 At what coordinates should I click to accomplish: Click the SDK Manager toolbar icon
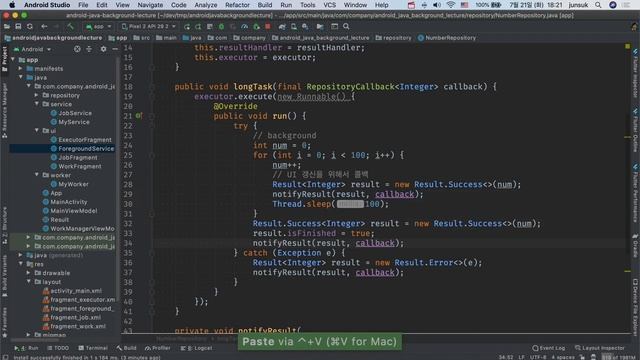(305, 27)
